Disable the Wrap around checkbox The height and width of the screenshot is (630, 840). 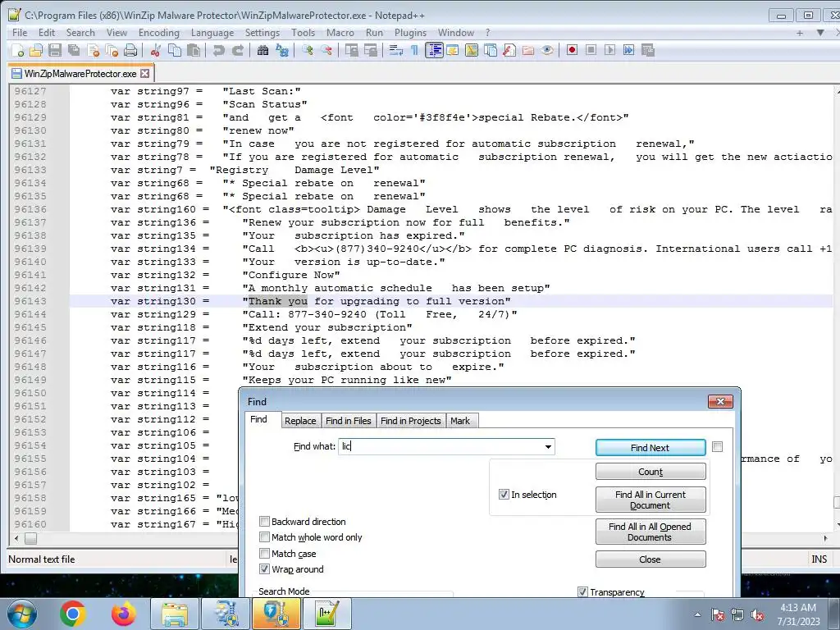point(264,569)
